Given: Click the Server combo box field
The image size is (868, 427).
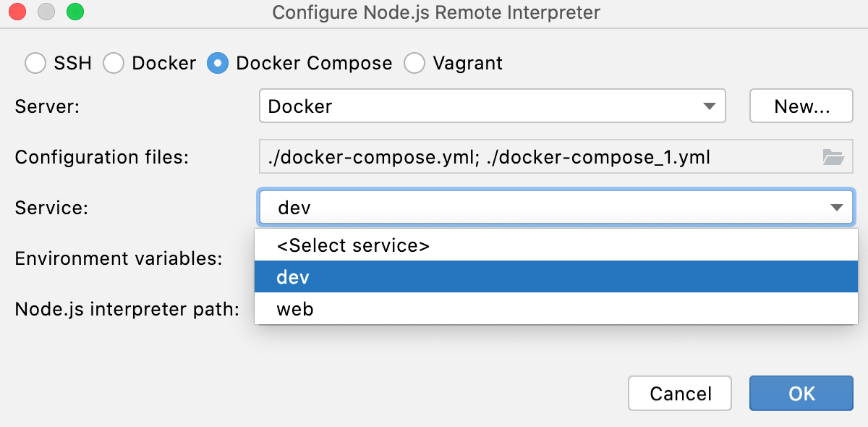Looking at the screenshot, I should pos(434,106).
